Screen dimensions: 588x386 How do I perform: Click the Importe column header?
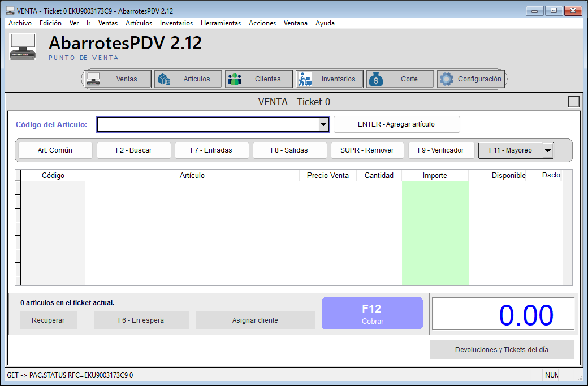pyautogui.click(x=435, y=175)
